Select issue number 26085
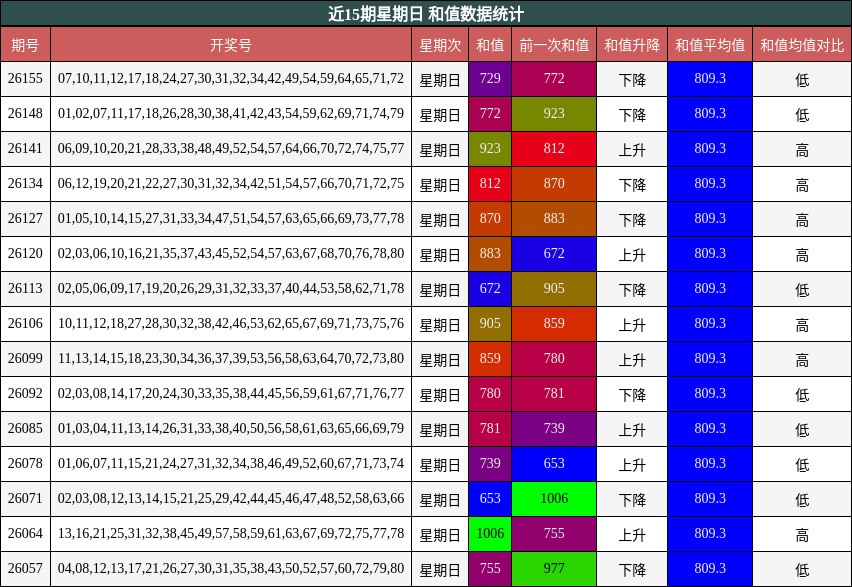The image size is (852, 587). click(x=25, y=429)
